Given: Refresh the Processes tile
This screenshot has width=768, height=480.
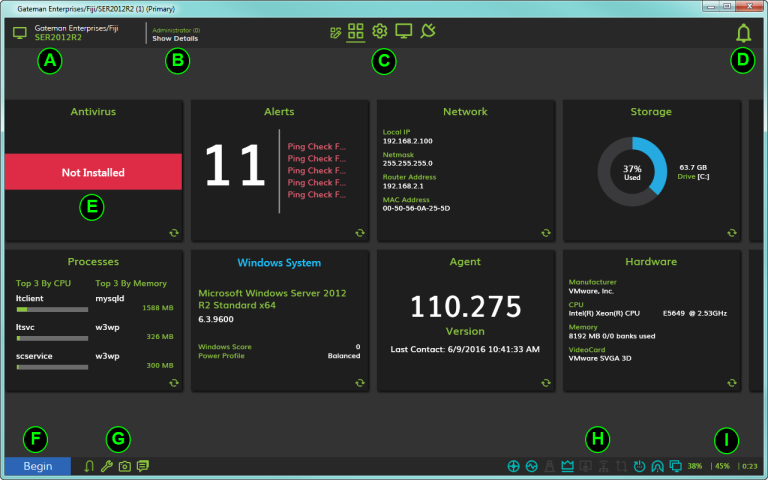Looking at the screenshot, I should pyautogui.click(x=174, y=383).
